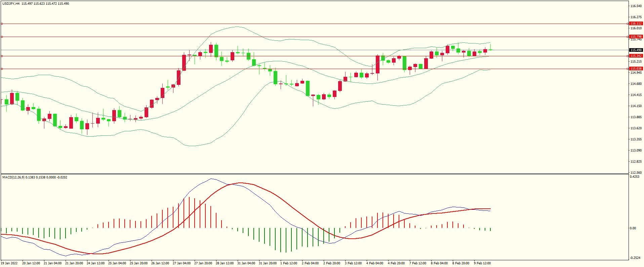Viewport: 644px width, 267px height.
Task: Click the 0.4253 MACD scale value
Action: [635, 177]
